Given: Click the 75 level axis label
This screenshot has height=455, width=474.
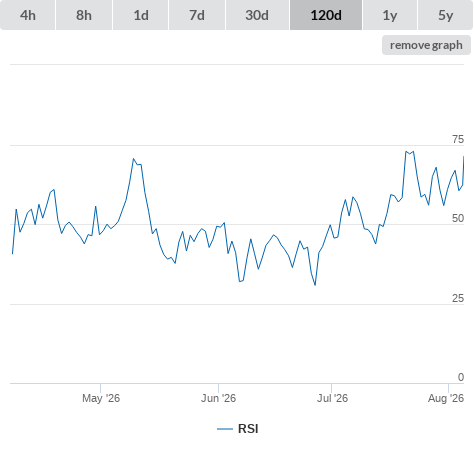Looking at the screenshot, I should point(458,139).
